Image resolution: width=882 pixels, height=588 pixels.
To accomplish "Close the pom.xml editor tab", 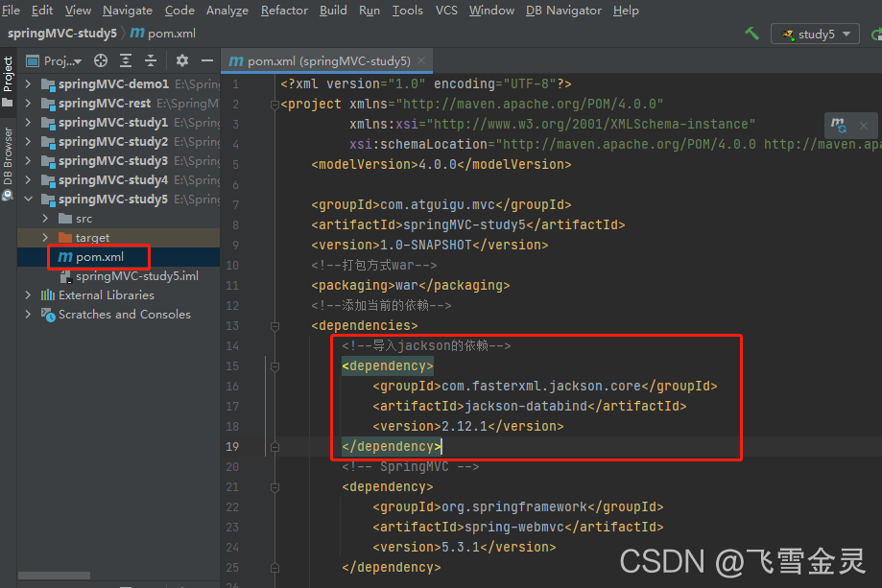I will tap(418, 59).
